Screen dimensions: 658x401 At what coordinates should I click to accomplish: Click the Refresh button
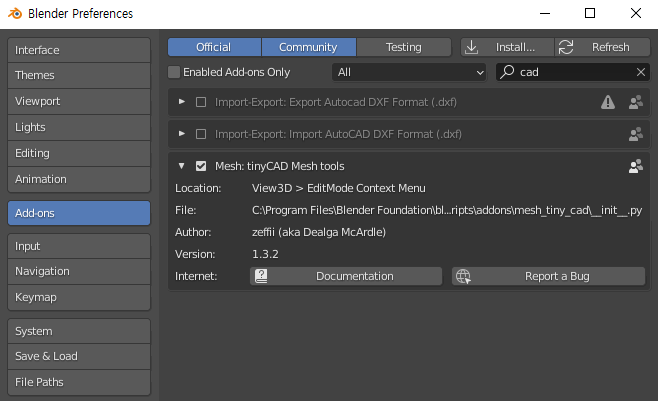pyautogui.click(x=603, y=47)
